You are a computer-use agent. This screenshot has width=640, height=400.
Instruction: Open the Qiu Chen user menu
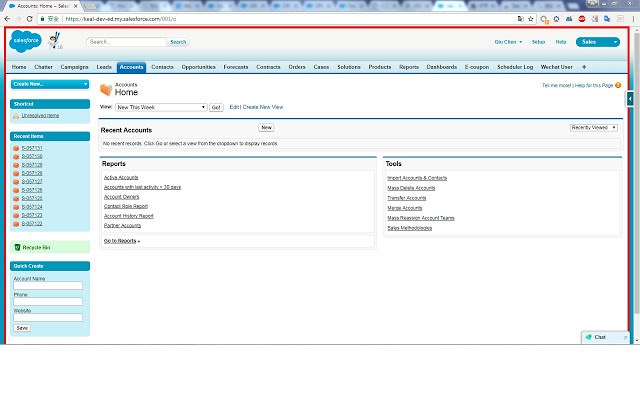[508, 42]
